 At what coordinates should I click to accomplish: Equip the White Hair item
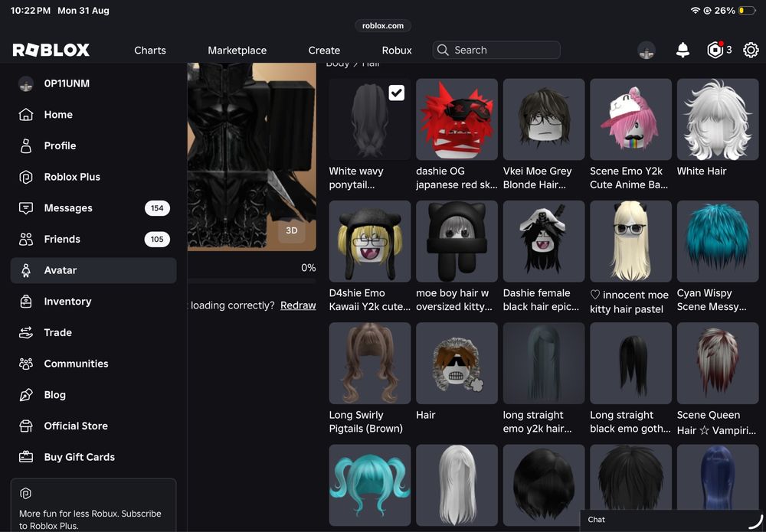point(718,119)
